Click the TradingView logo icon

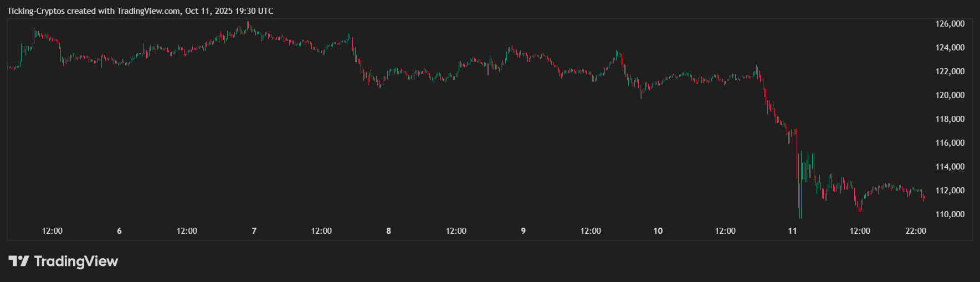pos(18,261)
